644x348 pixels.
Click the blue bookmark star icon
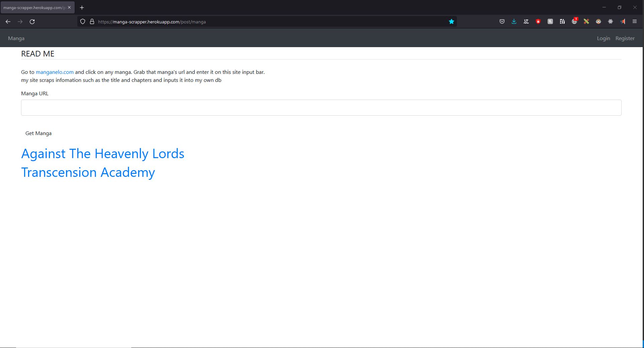coord(451,22)
